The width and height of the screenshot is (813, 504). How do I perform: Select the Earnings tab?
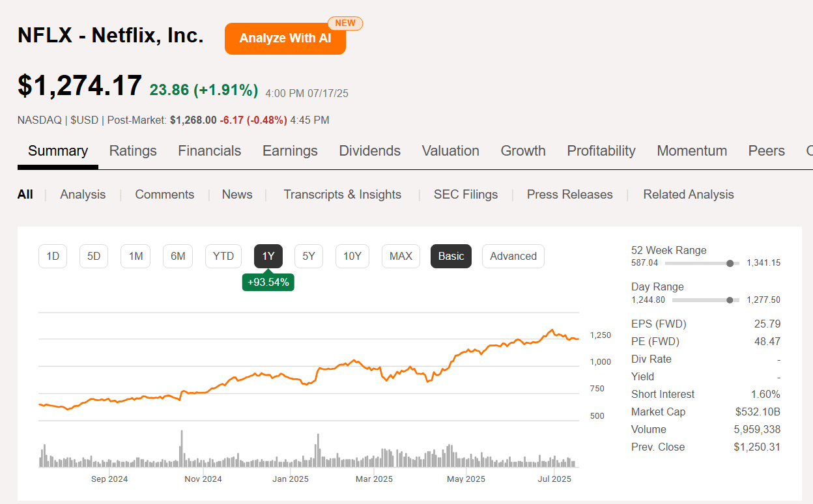[290, 150]
